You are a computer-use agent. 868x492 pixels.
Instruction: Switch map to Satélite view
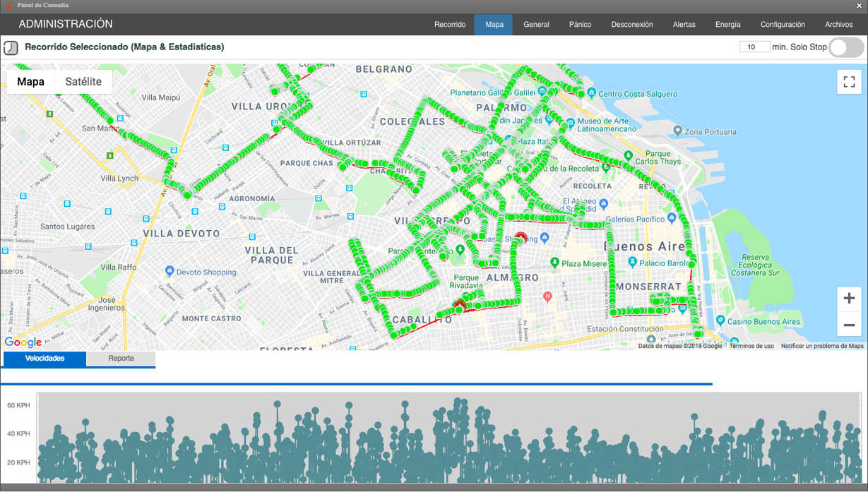point(83,82)
